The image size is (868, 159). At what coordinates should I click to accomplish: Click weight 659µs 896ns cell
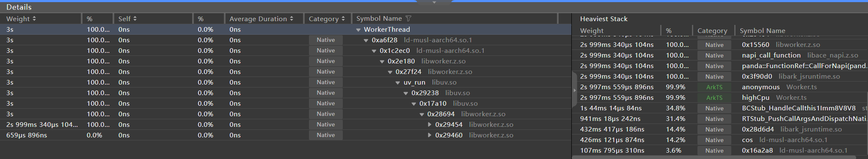click(27, 135)
